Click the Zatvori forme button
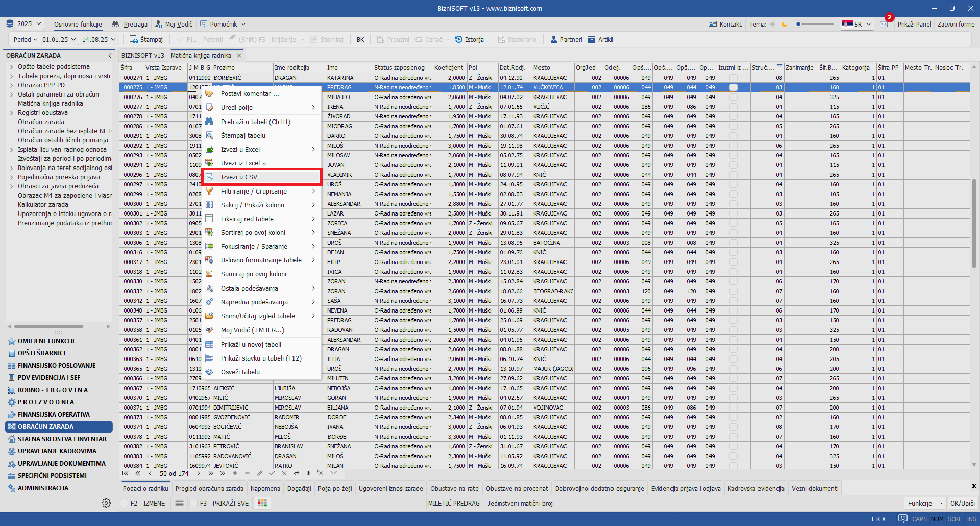This screenshot has width=980, height=526. click(x=955, y=24)
